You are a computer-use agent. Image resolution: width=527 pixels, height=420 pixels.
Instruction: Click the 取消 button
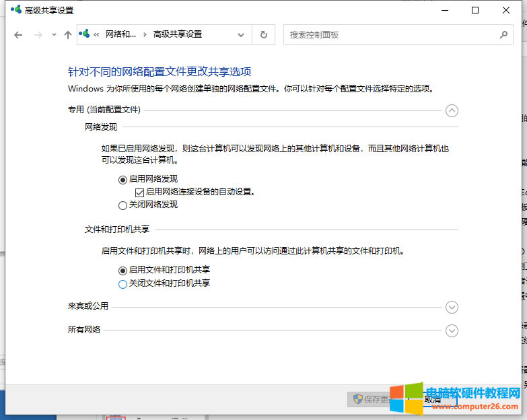pyautogui.click(x=433, y=399)
